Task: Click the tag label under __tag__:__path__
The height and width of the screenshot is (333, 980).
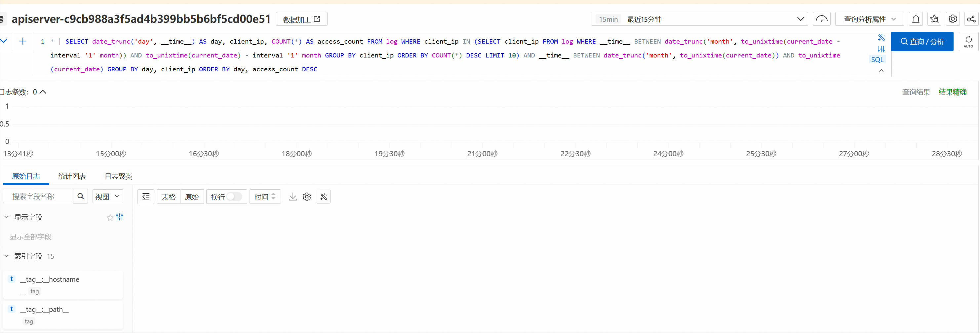Action: [x=29, y=321]
